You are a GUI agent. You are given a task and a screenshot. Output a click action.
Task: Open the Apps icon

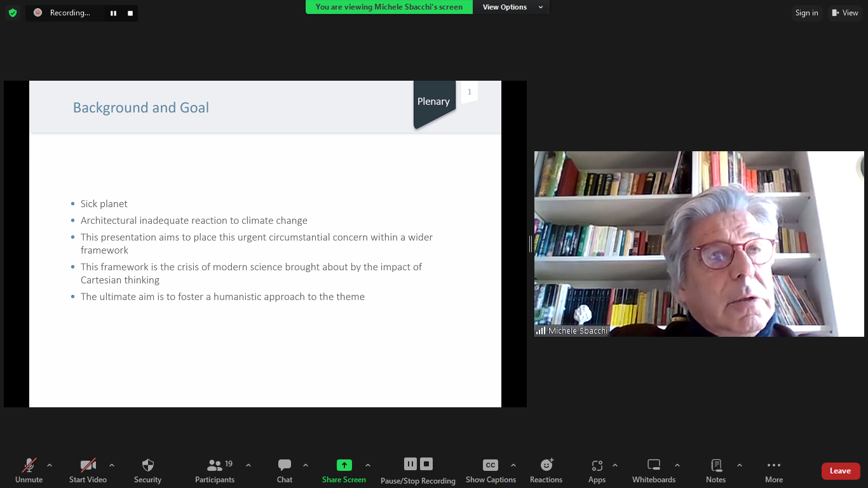[x=597, y=466]
